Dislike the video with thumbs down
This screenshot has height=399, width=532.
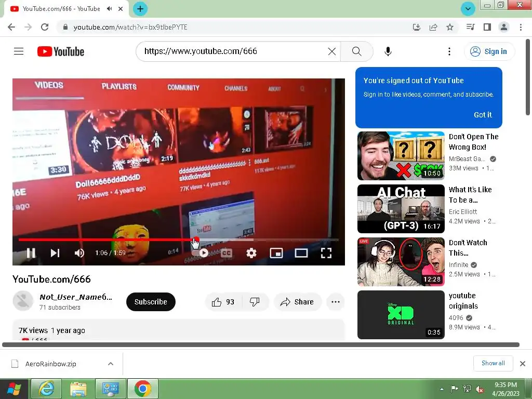click(255, 302)
